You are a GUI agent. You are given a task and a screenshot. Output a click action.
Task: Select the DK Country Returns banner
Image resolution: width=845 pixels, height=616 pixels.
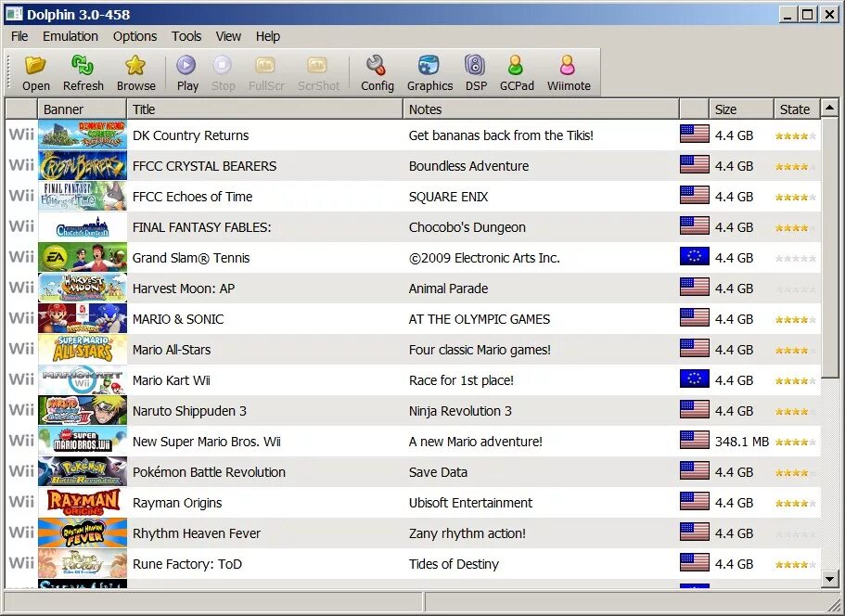(x=83, y=135)
